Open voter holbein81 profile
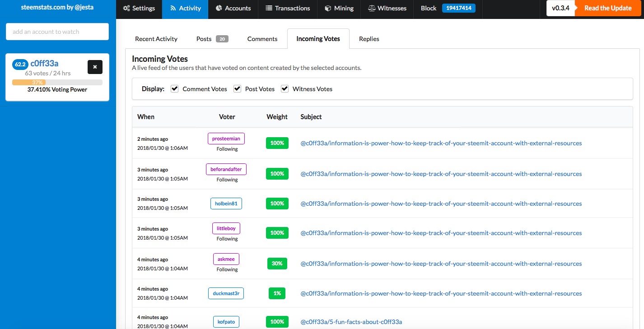The width and height of the screenshot is (644, 329). 226,204
